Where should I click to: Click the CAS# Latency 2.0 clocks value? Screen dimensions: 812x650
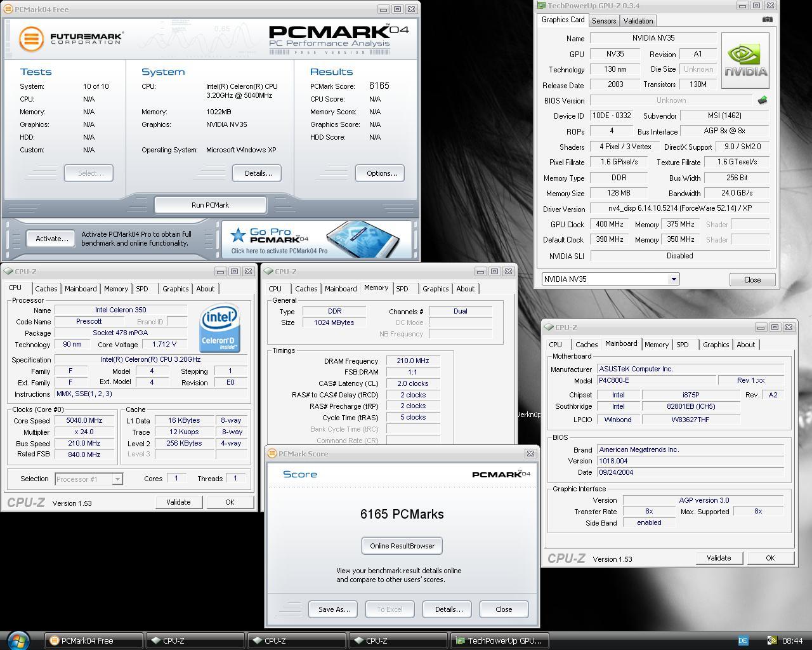click(413, 383)
